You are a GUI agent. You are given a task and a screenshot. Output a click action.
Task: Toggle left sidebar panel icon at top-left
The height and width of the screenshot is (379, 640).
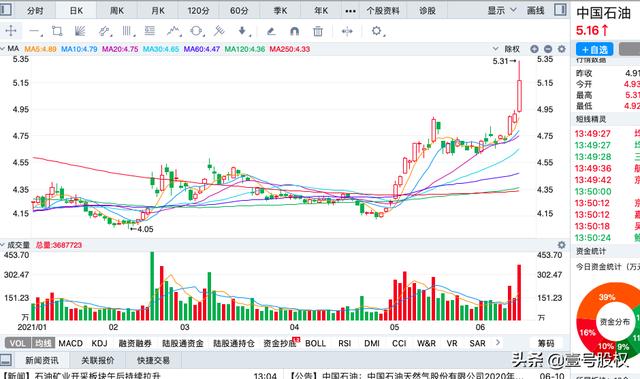6,10
